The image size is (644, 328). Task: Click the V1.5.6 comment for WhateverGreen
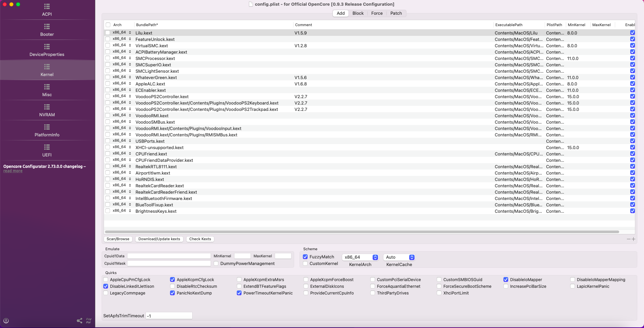tap(301, 77)
